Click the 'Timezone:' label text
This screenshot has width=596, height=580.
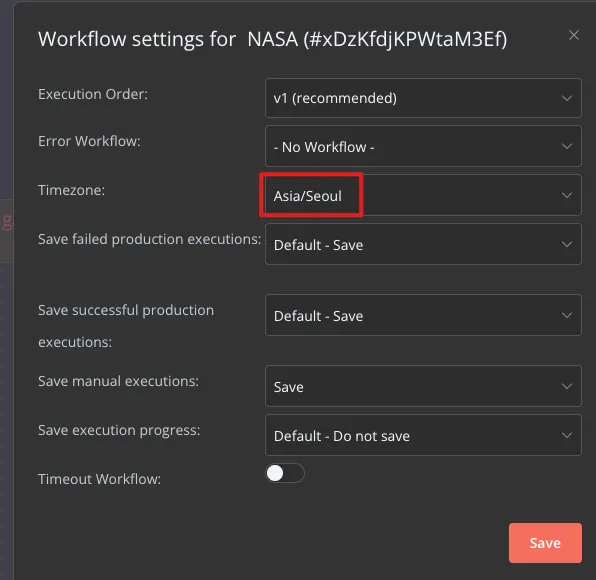pyautogui.click(x=71, y=190)
